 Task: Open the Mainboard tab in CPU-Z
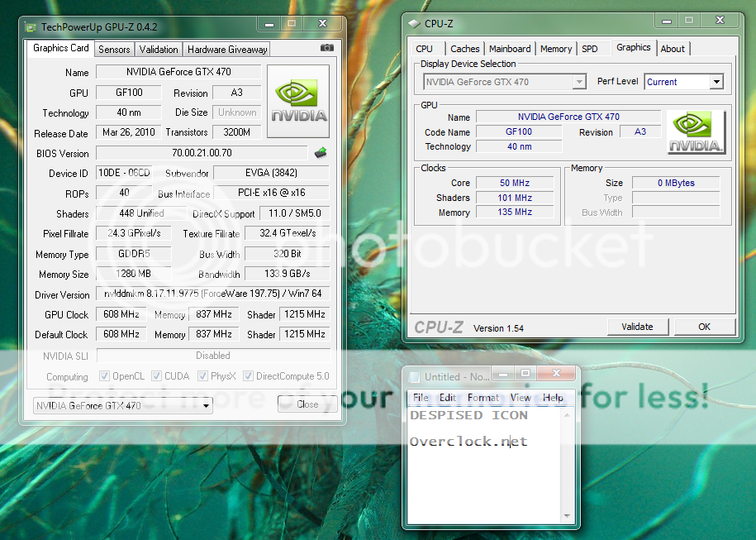pyautogui.click(x=510, y=49)
